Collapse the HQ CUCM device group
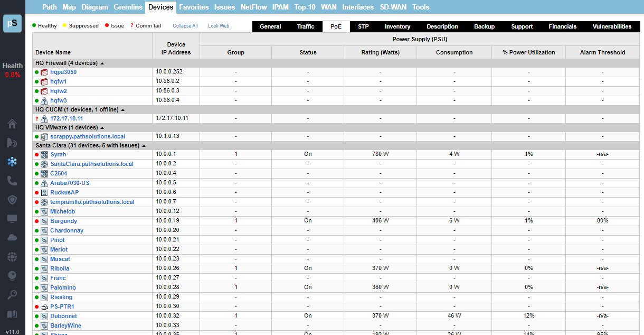Image resolution: width=644 pixels, height=335 pixels. [x=122, y=110]
